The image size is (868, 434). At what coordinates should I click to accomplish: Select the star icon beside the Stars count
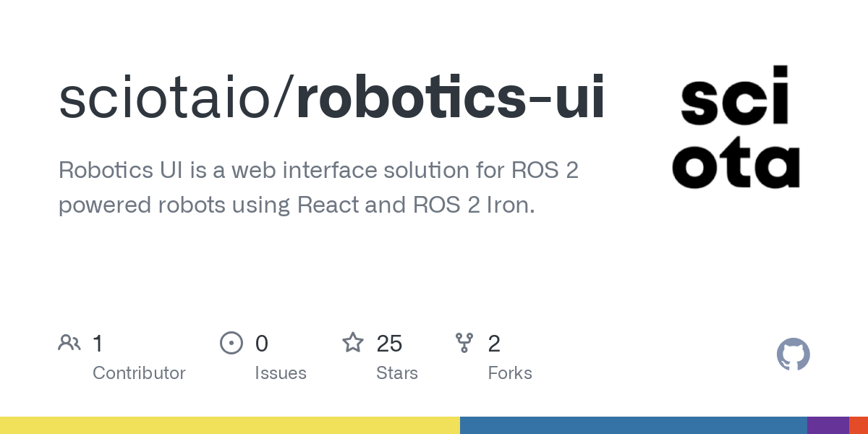(x=353, y=343)
